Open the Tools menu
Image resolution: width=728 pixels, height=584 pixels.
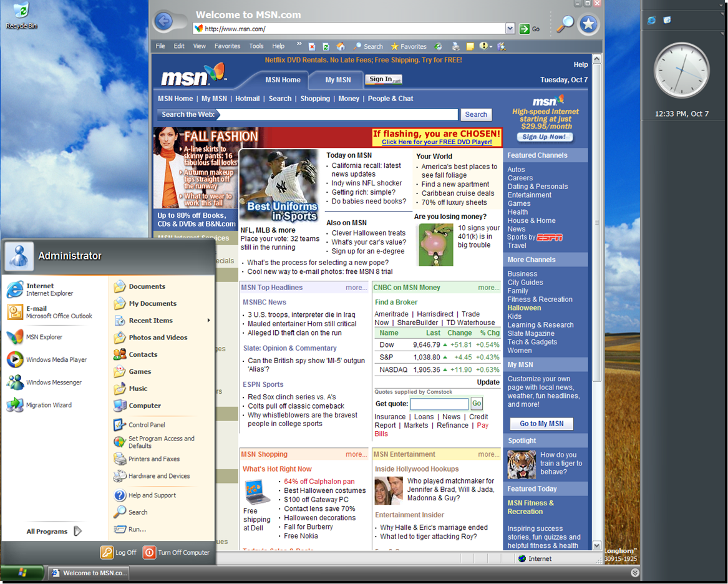(x=256, y=46)
